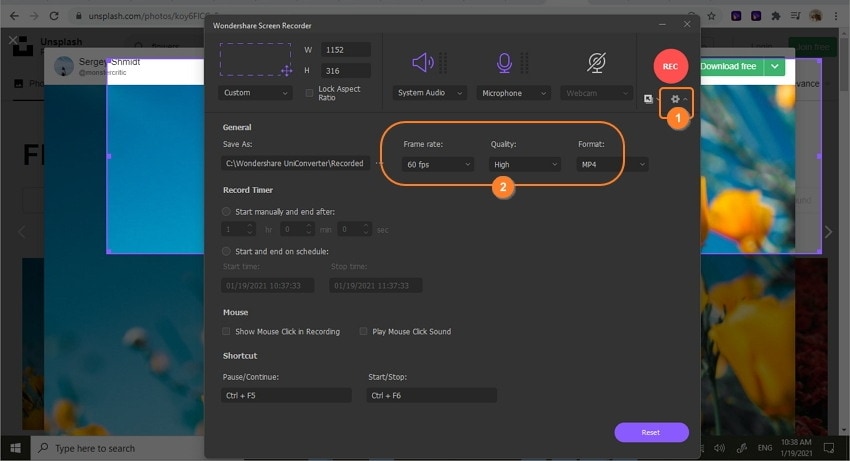Open the Format MP4 dropdown
Image resolution: width=850 pixels, height=461 pixels.
click(x=612, y=164)
